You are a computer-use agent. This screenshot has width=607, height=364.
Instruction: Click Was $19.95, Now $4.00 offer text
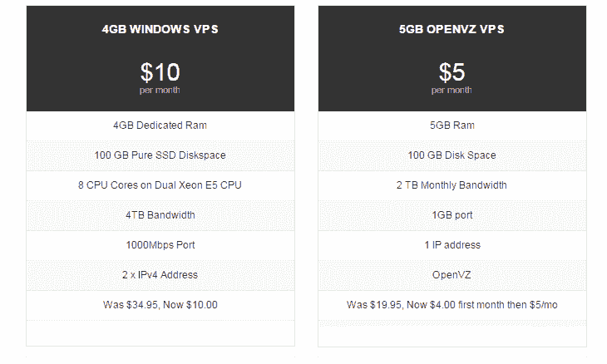(x=452, y=305)
